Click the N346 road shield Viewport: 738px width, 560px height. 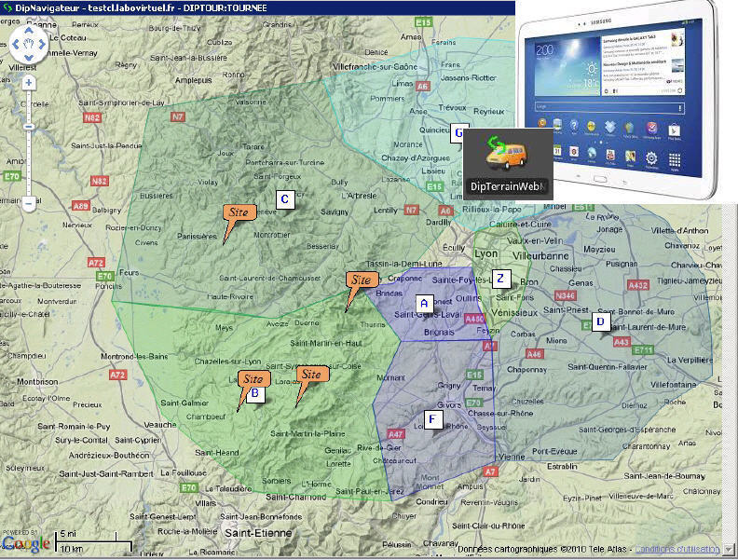(565, 295)
